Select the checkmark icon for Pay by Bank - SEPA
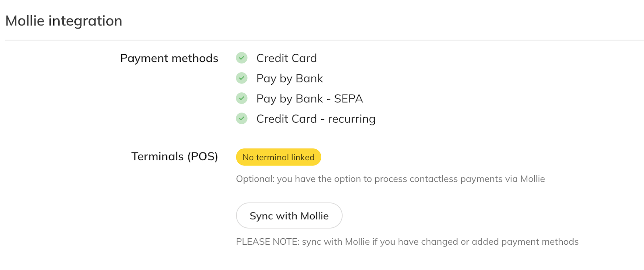This screenshot has width=644, height=270. 242,98
